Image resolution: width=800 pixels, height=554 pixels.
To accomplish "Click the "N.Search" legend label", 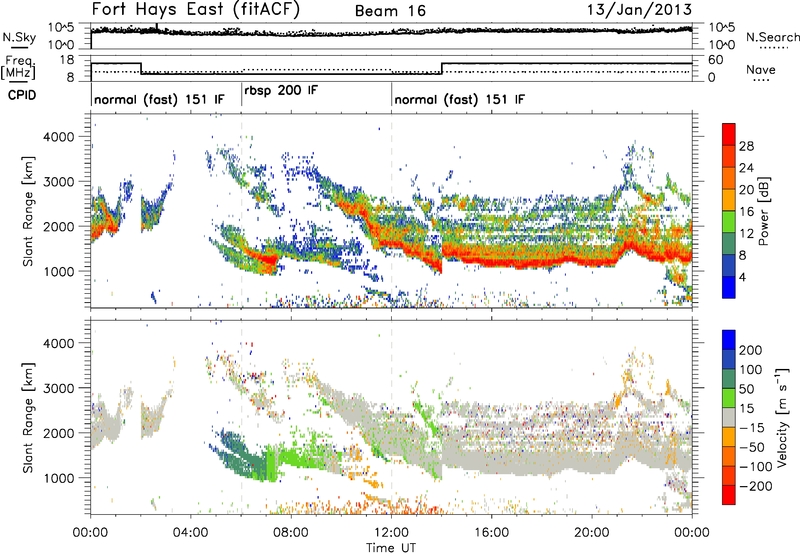I will 772,37.
